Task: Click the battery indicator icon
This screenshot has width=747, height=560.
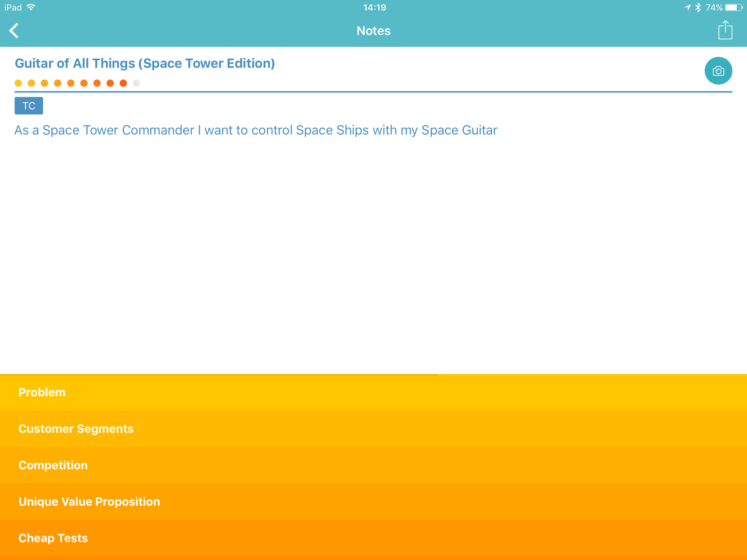Action: 734,7
